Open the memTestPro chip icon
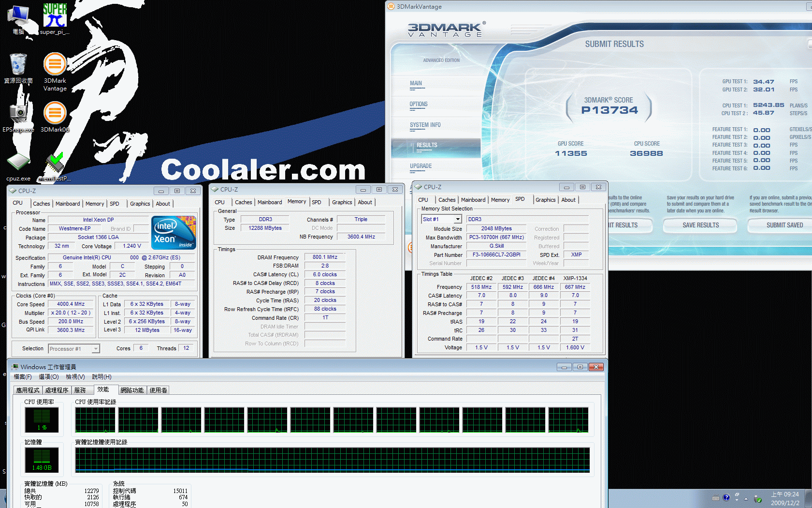The height and width of the screenshot is (508, 812). click(55, 167)
